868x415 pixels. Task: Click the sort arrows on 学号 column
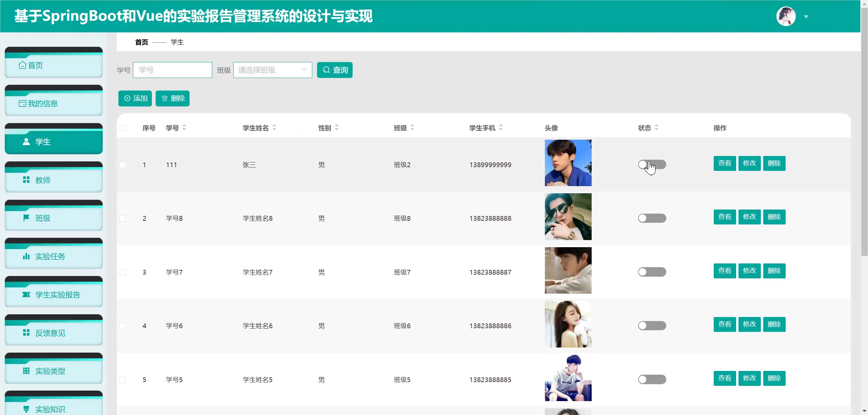pos(184,128)
